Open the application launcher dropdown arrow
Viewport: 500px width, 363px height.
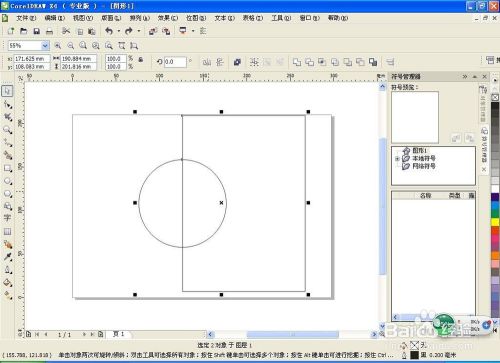[x=193, y=31]
